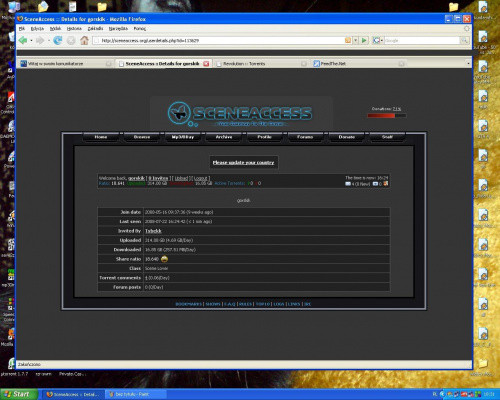Open the Historia menu
The height and width of the screenshot is (400, 500).
coord(74,28)
